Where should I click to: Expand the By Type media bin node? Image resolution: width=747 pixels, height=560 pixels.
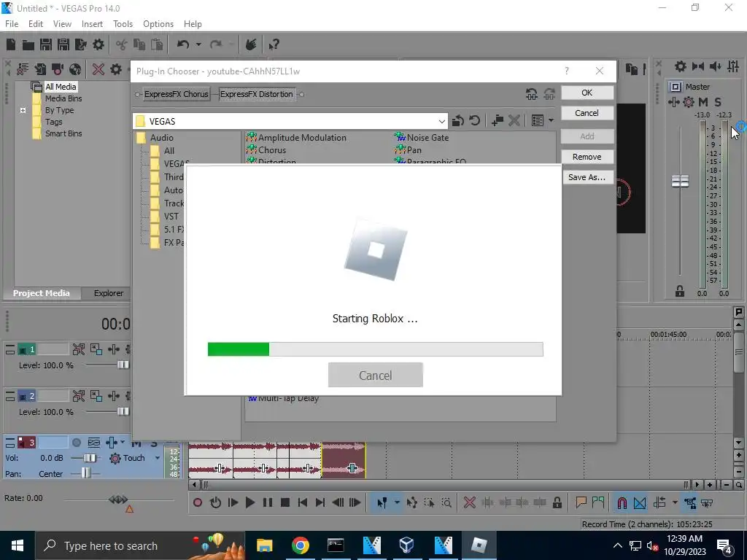point(23,110)
